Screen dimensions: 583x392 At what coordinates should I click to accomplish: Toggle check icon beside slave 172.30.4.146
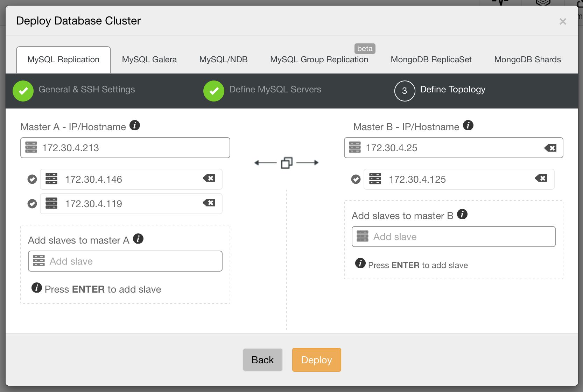coord(32,180)
